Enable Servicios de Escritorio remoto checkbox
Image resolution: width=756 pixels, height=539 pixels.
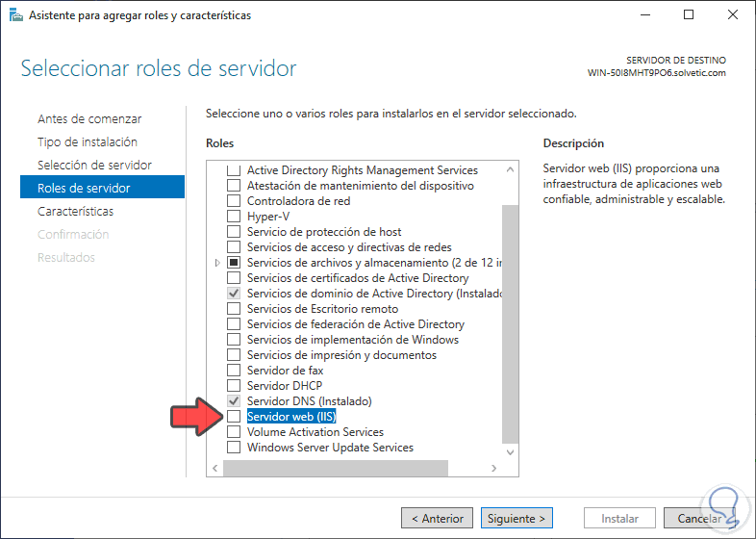click(x=234, y=309)
